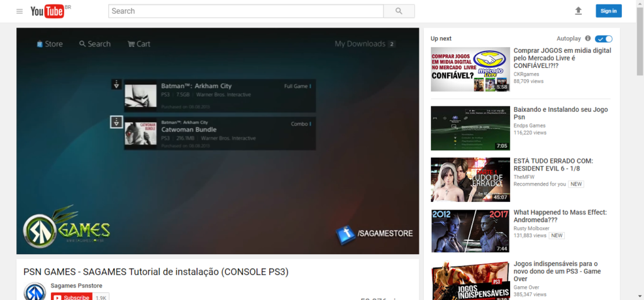Click the 131,883 views text

[x=530, y=235]
